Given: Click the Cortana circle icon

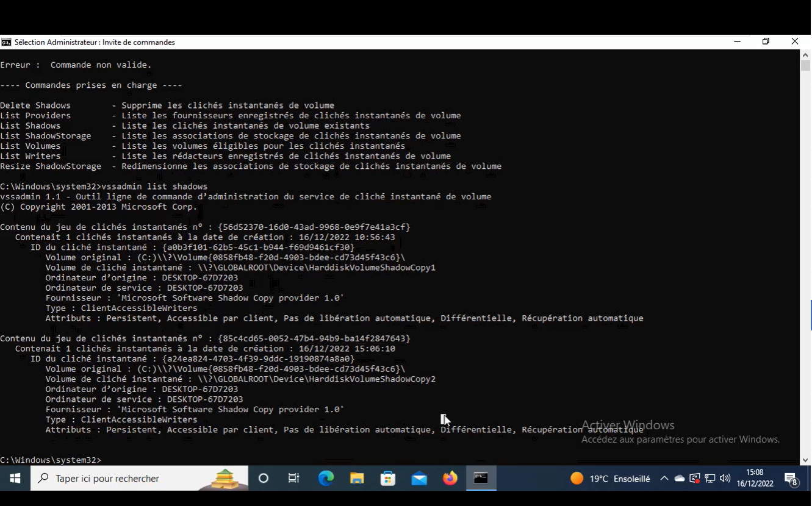Looking at the screenshot, I should tap(264, 479).
